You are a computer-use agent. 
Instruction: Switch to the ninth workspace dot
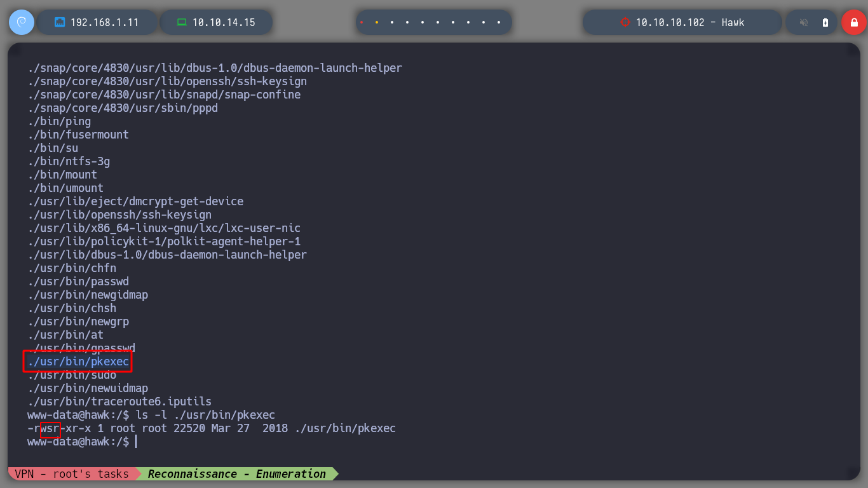tap(484, 22)
